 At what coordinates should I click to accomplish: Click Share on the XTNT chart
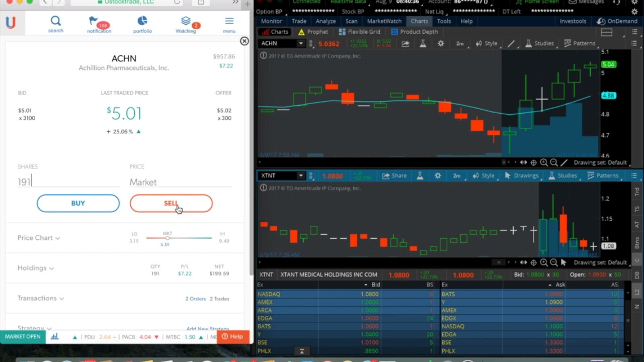[x=394, y=175]
